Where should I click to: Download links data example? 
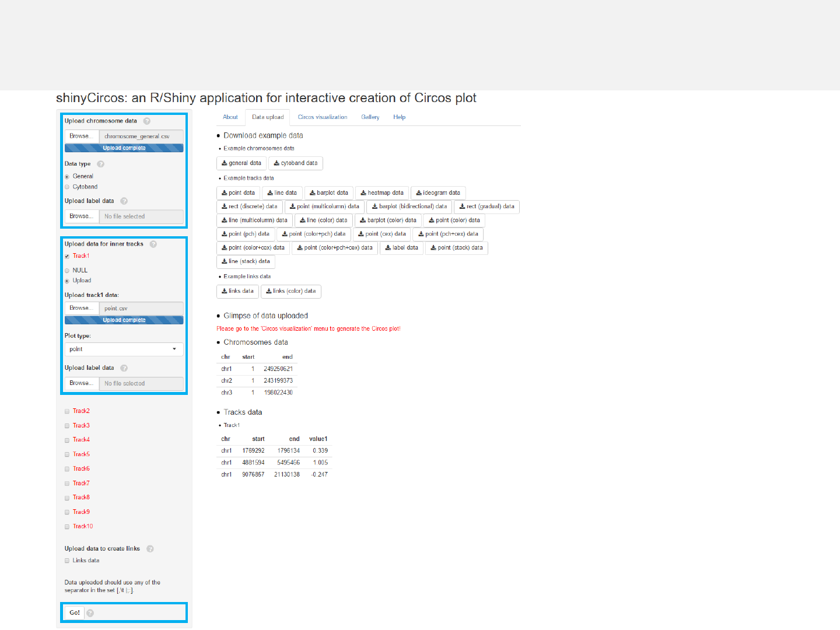point(237,291)
